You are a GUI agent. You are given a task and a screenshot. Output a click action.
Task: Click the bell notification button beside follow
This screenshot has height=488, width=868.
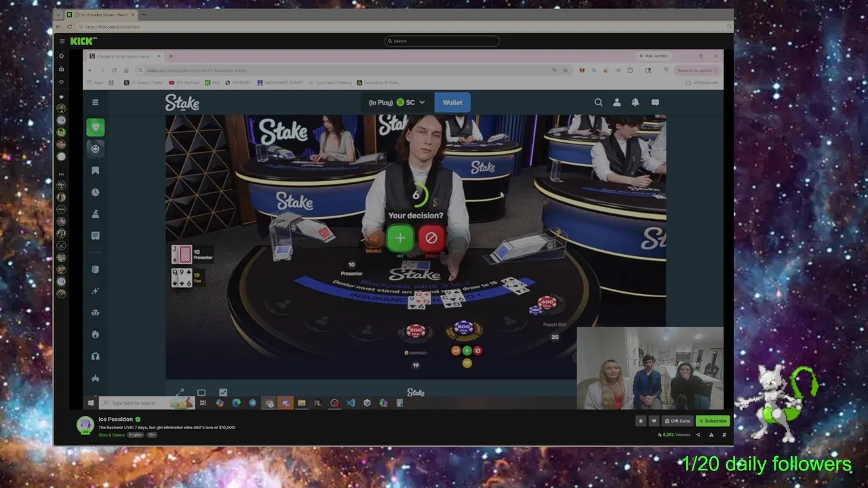(640, 421)
